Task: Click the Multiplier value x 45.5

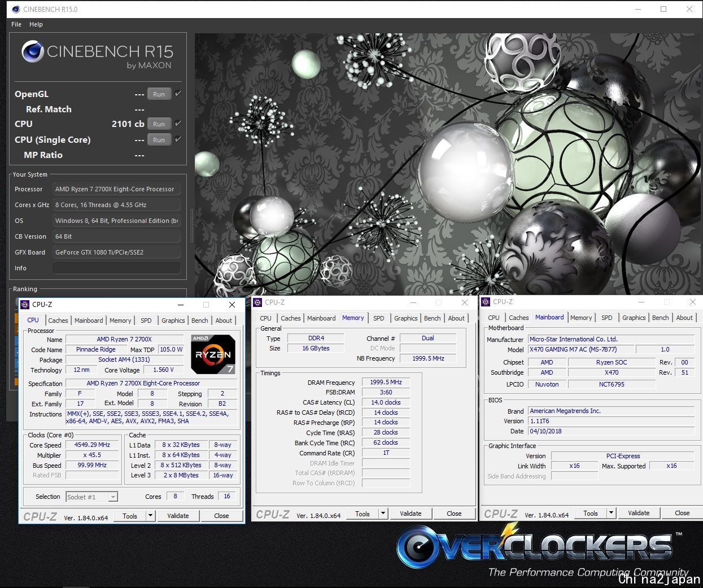Action: click(x=93, y=455)
